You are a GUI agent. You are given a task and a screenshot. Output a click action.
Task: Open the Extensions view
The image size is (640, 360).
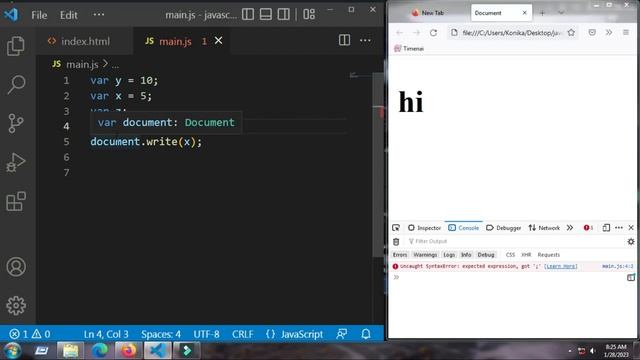coord(16,201)
